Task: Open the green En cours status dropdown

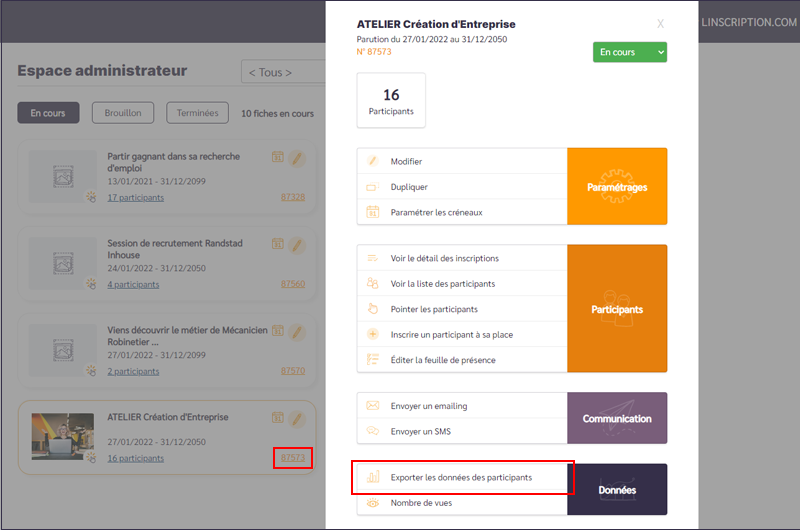Action: tap(629, 52)
